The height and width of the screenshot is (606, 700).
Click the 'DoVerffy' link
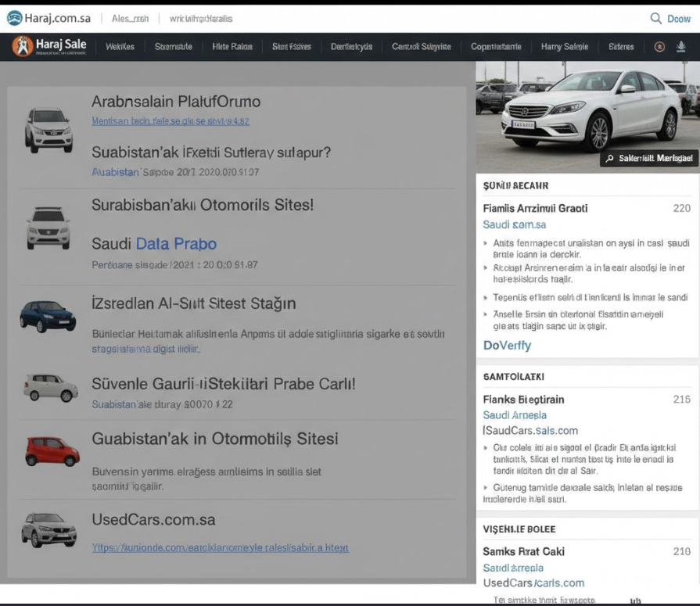(507, 345)
